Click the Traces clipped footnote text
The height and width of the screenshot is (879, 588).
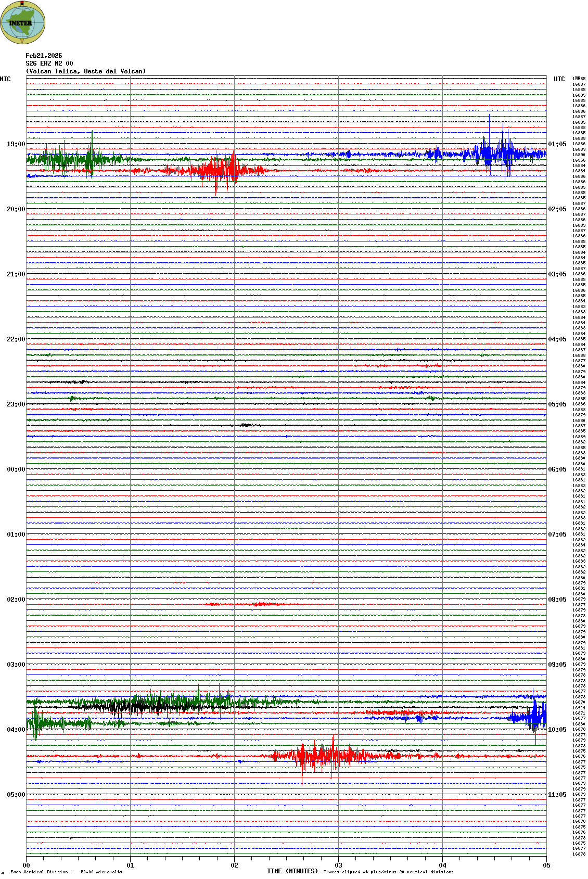pyautogui.click(x=388, y=872)
